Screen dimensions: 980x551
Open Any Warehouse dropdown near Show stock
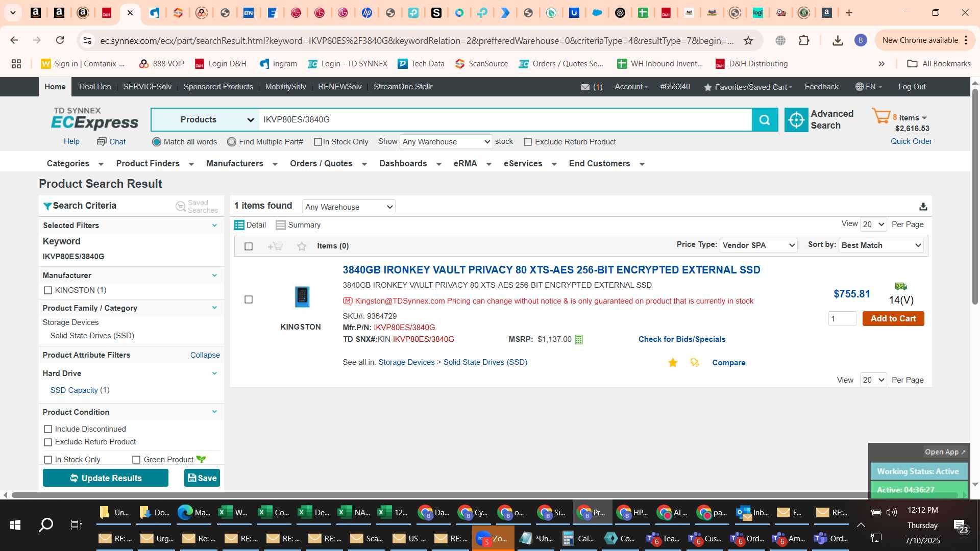coord(446,142)
